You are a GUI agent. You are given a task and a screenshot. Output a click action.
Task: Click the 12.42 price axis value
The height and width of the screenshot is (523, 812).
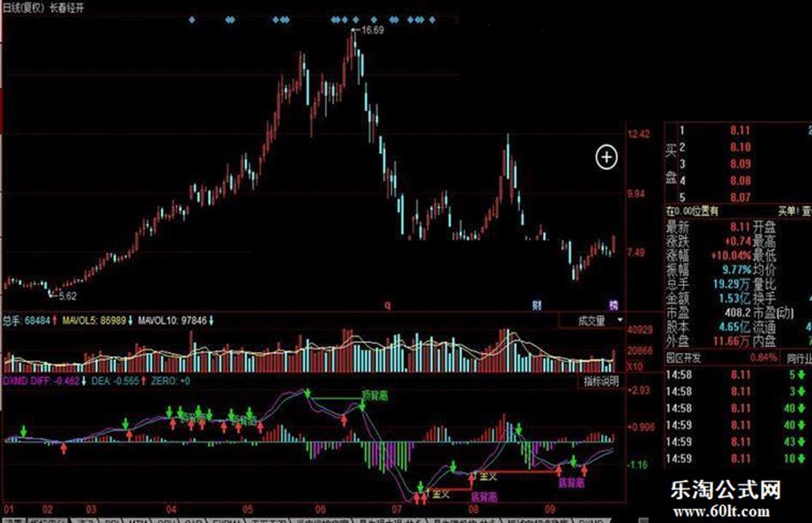pyautogui.click(x=638, y=135)
